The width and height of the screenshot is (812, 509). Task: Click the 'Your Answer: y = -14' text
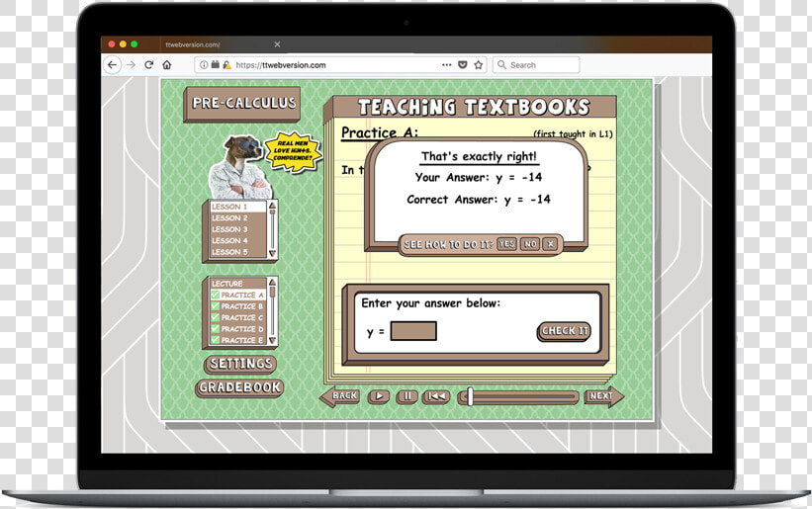click(479, 178)
